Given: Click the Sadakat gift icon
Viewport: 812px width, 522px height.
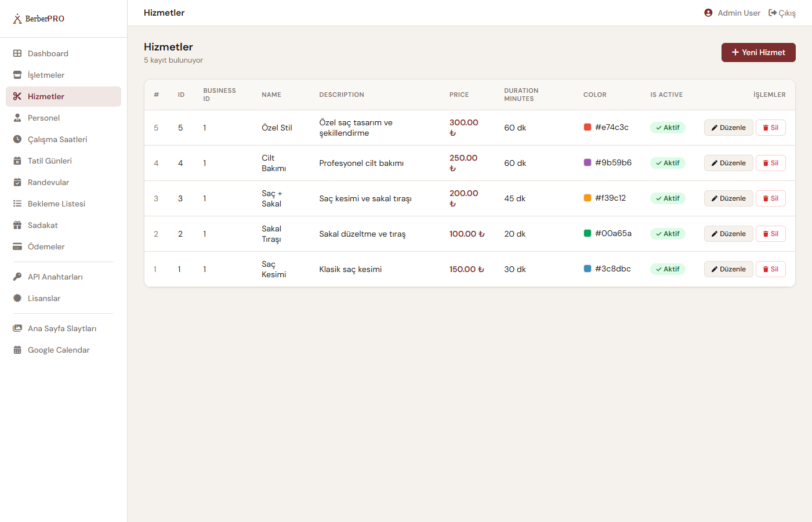Looking at the screenshot, I should [x=17, y=225].
